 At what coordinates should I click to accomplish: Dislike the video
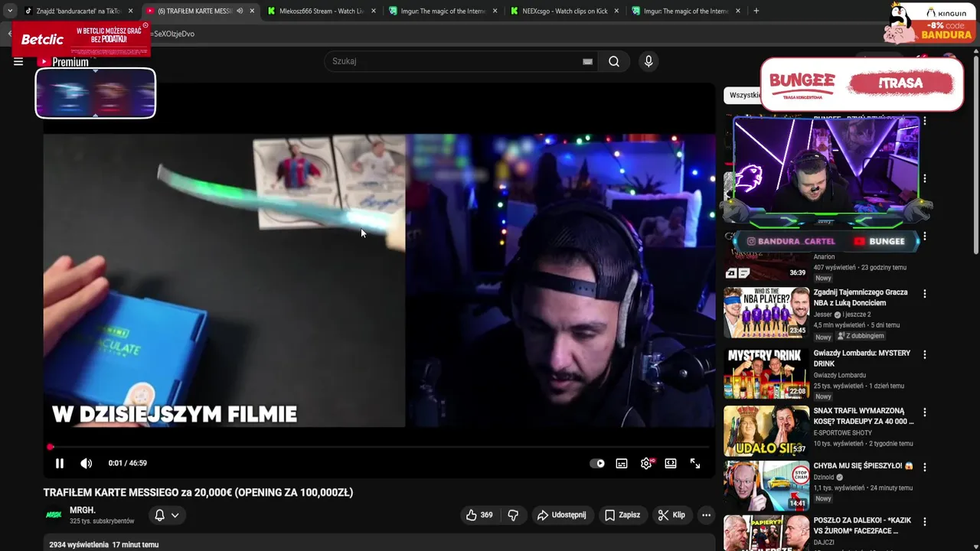(x=513, y=515)
